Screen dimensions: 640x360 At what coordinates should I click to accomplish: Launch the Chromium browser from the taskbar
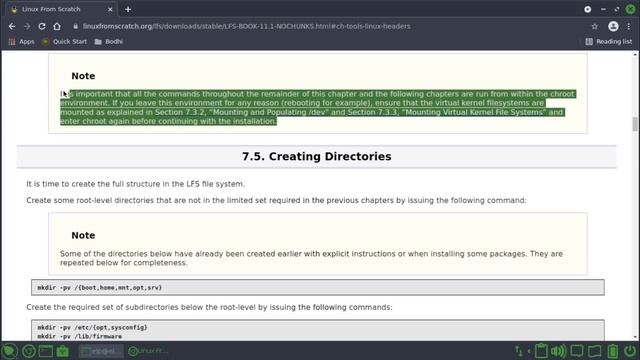(29, 351)
